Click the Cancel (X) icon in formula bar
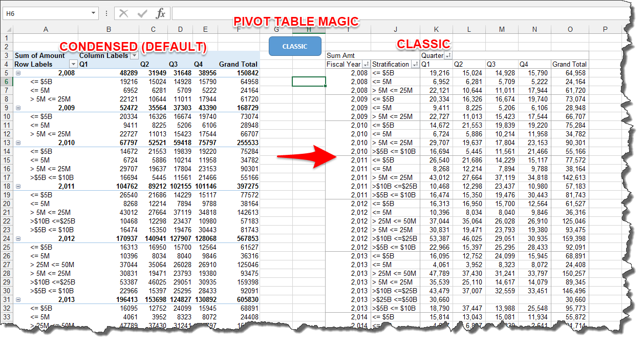Image resolution: width=644 pixels, height=344 pixels. [123, 13]
